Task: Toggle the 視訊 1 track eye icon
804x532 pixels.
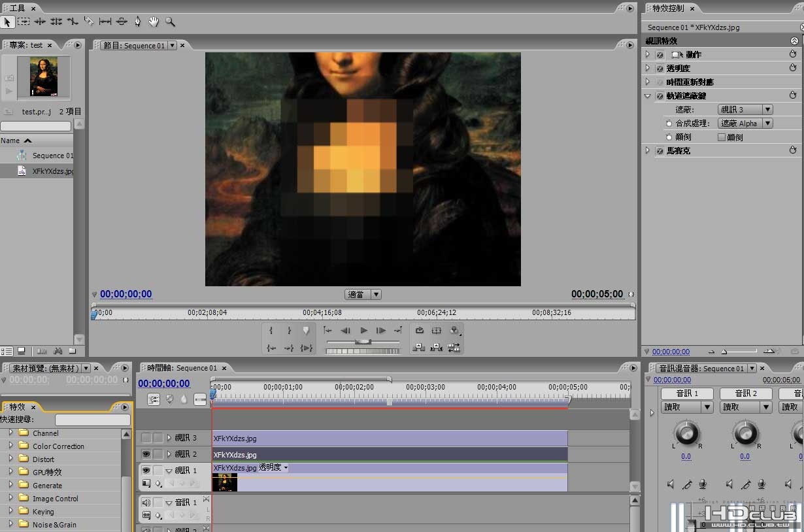Action: pyautogui.click(x=146, y=470)
